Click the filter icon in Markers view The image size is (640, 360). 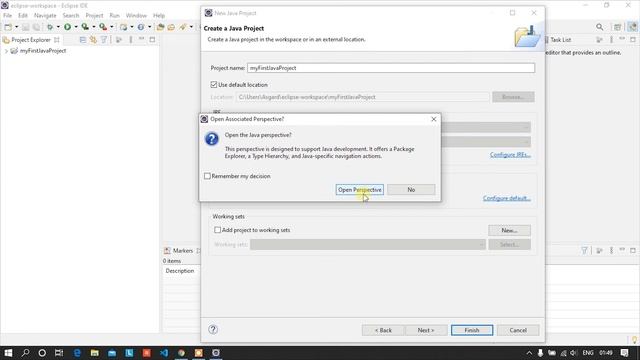584,250
